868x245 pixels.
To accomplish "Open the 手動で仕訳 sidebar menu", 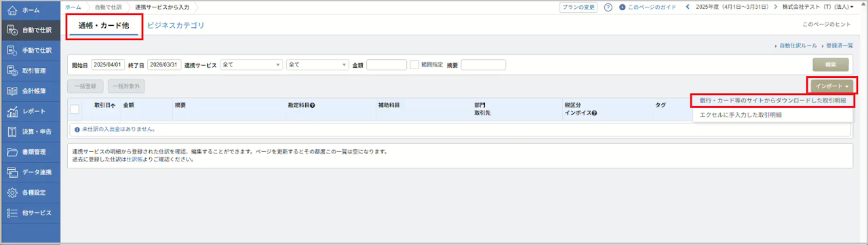I will [30, 50].
